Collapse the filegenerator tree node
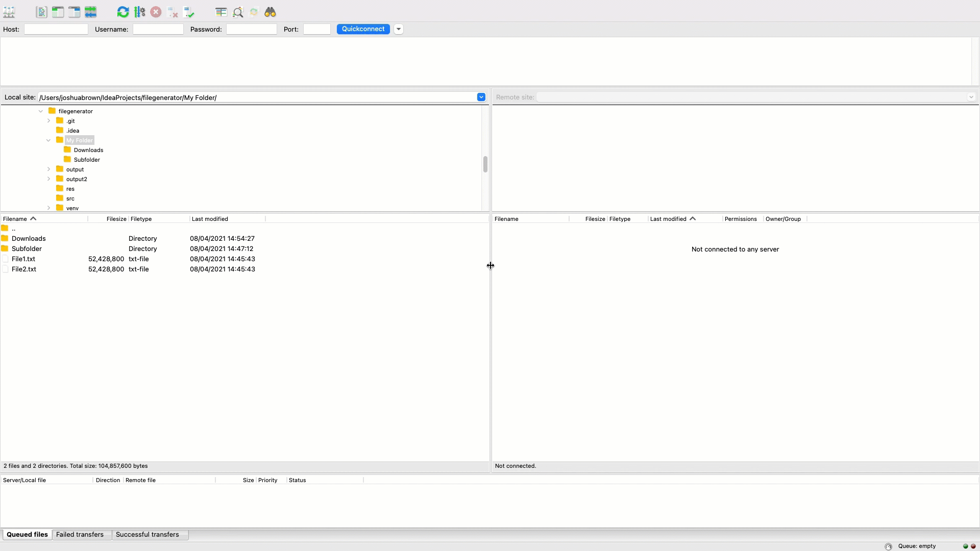Viewport: 980px width, 551px height. click(41, 111)
